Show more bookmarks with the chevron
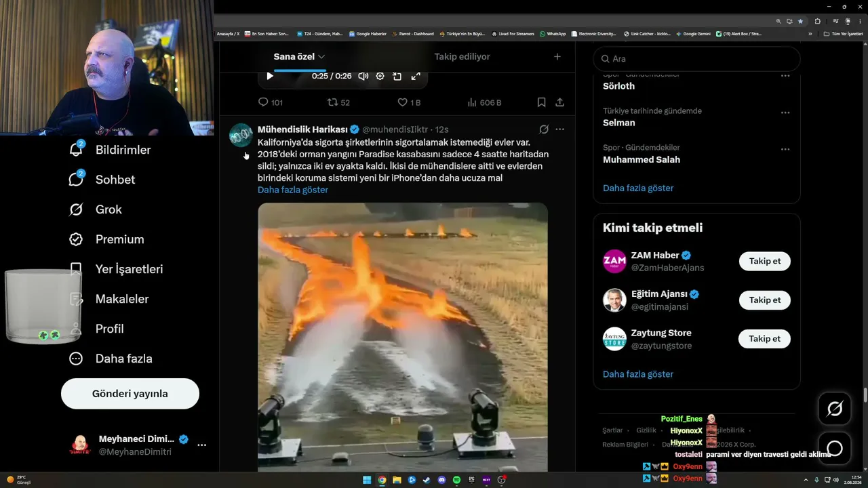868x488 pixels. (x=810, y=34)
